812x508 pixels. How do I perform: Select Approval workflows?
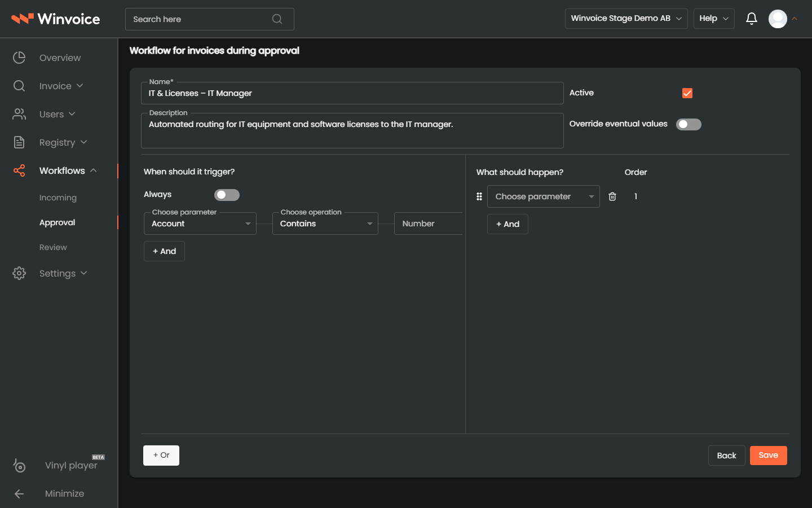(x=58, y=222)
